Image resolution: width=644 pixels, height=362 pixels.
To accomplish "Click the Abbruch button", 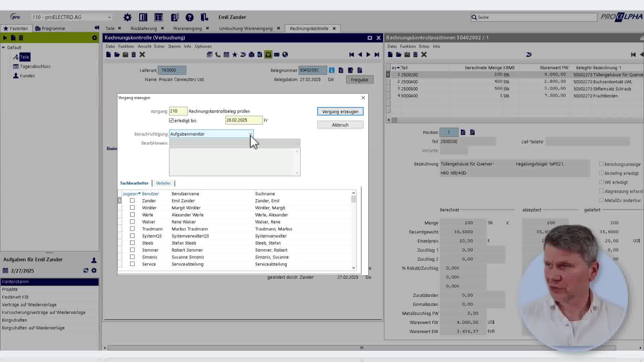I will click(340, 125).
